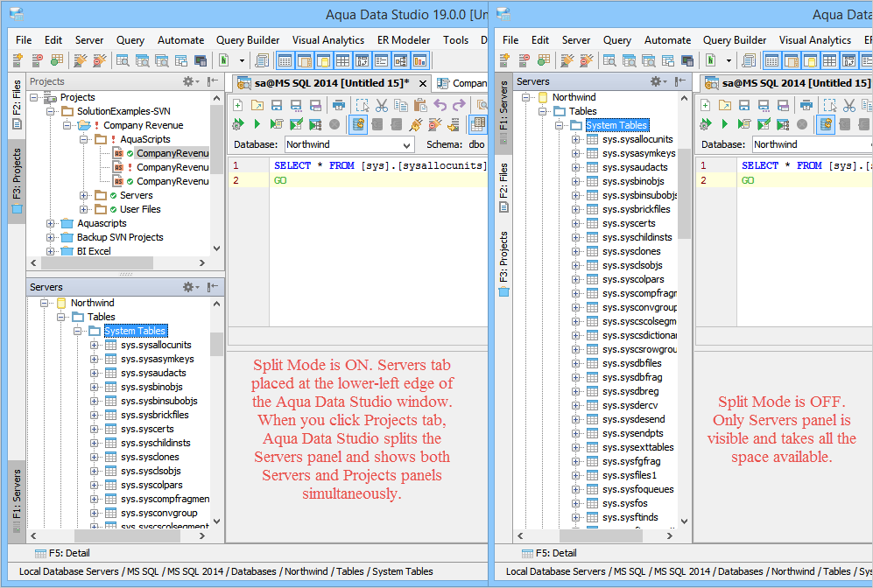The height and width of the screenshot is (588, 873).
Task: Toggle yellow database panel button in left window toolbar
Action: click(x=323, y=60)
